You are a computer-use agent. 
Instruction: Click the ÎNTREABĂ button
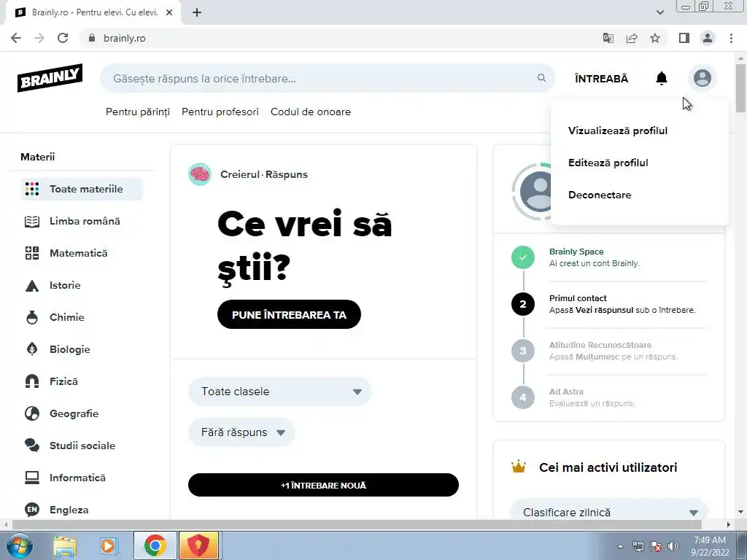click(x=601, y=79)
